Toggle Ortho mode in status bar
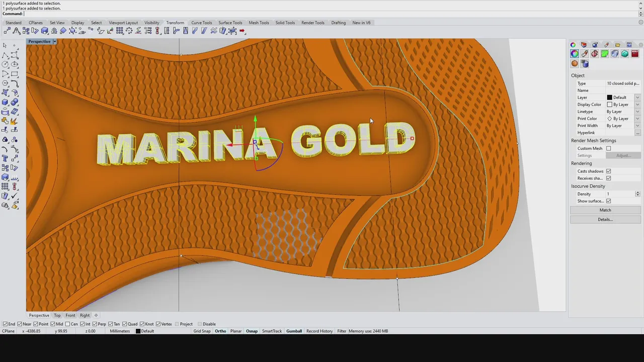This screenshot has width=644, height=362. tap(220, 331)
